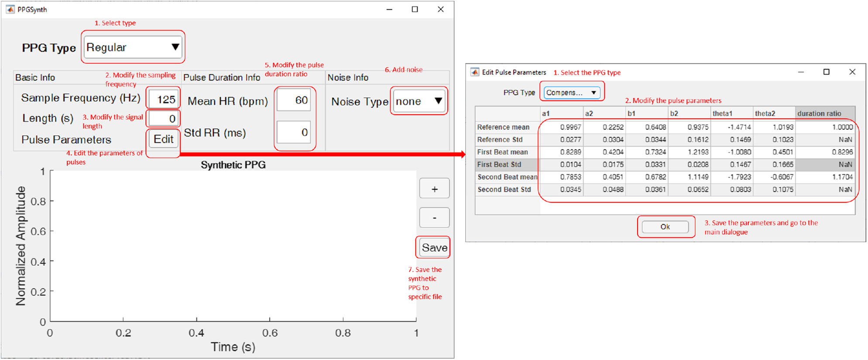Click cell value 1.0193 in Reference mean row
The image size is (868, 360).
coord(774,127)
